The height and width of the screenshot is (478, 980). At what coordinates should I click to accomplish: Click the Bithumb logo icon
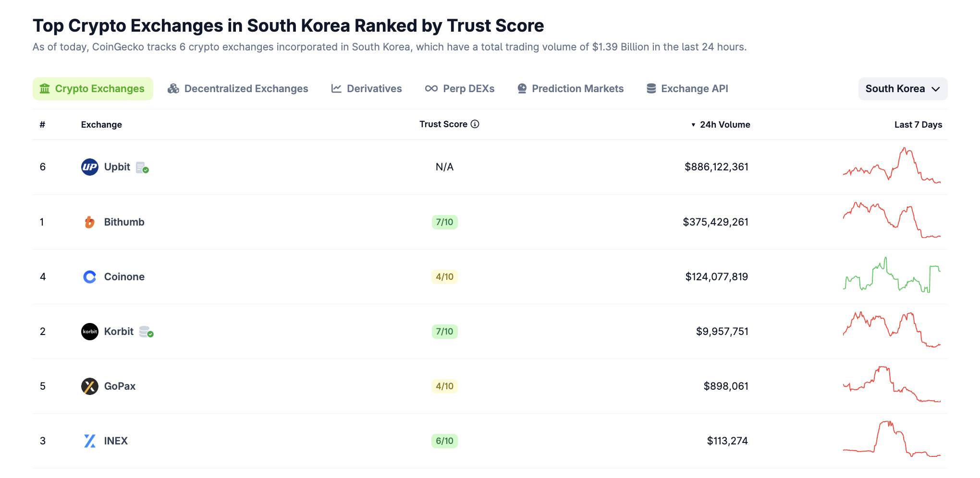click(x=89, y=222)
